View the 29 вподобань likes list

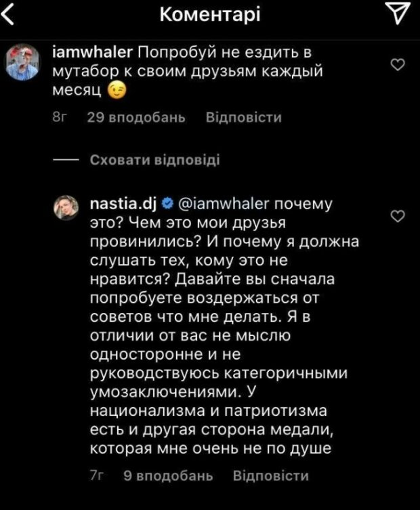tap(136, 118)
